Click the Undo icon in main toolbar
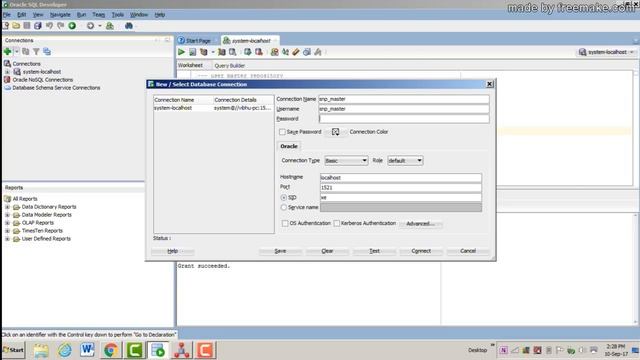 (49, 26)
